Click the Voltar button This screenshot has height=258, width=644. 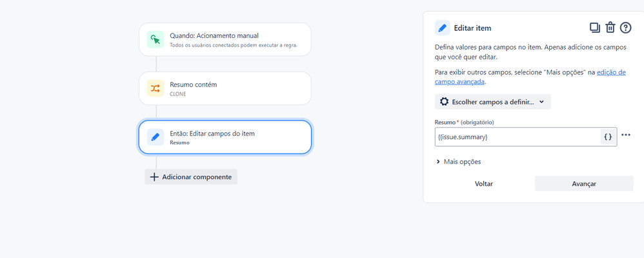pyautogui.click(x=483, y=184)
